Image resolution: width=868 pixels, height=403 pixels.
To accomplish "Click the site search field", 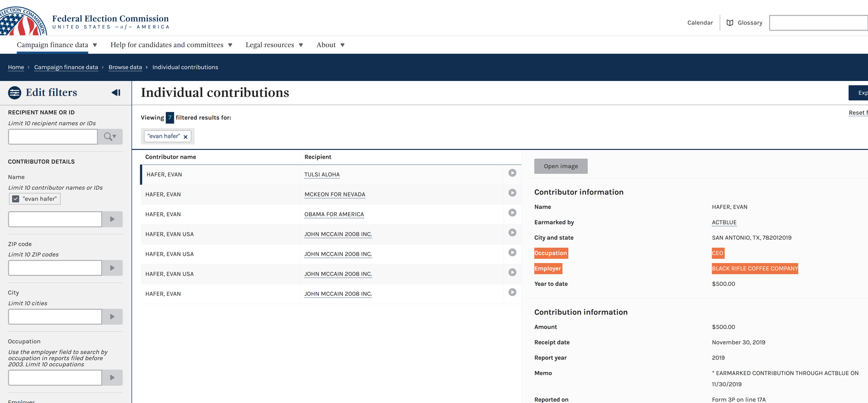I will [819, 23].
